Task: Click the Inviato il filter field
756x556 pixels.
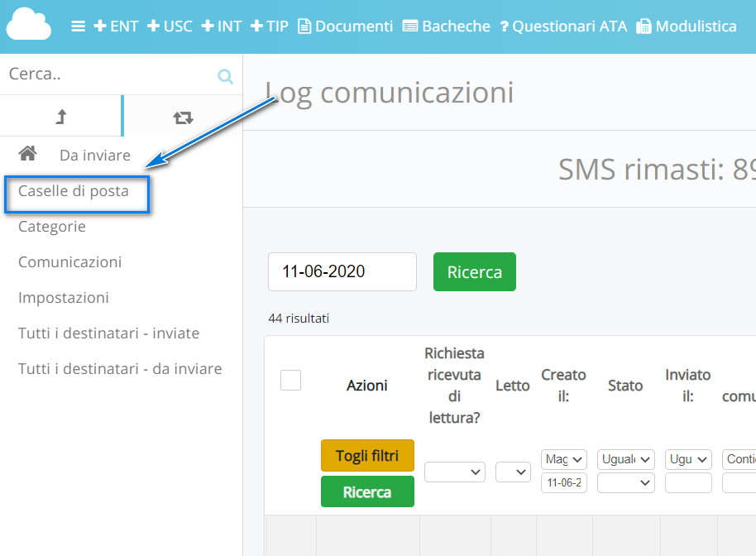Action: pyautogui.click(x=688, y=482)
